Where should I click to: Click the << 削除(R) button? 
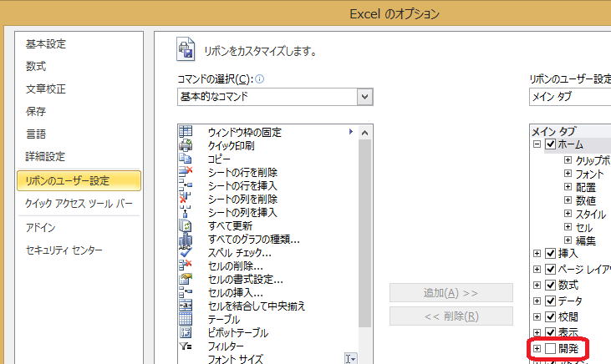451,316
